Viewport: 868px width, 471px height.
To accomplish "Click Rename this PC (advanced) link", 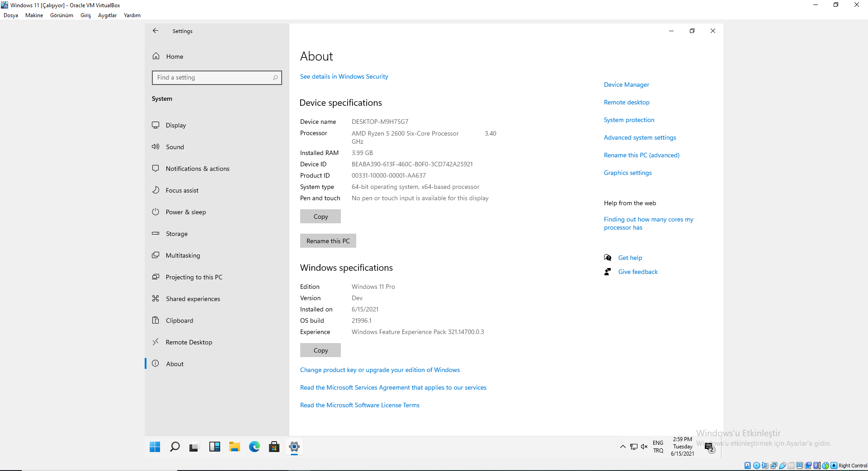I will pyautogui.click(x=642, y=155).
